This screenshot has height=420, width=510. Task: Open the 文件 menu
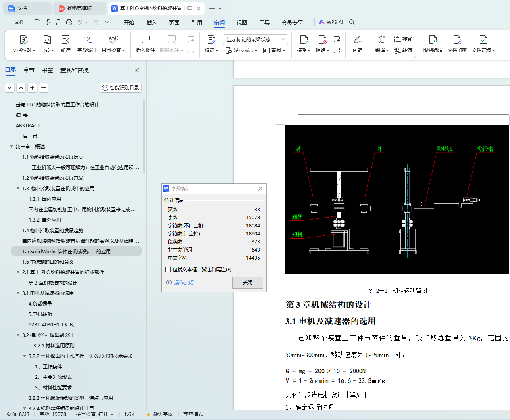point(16,22)
